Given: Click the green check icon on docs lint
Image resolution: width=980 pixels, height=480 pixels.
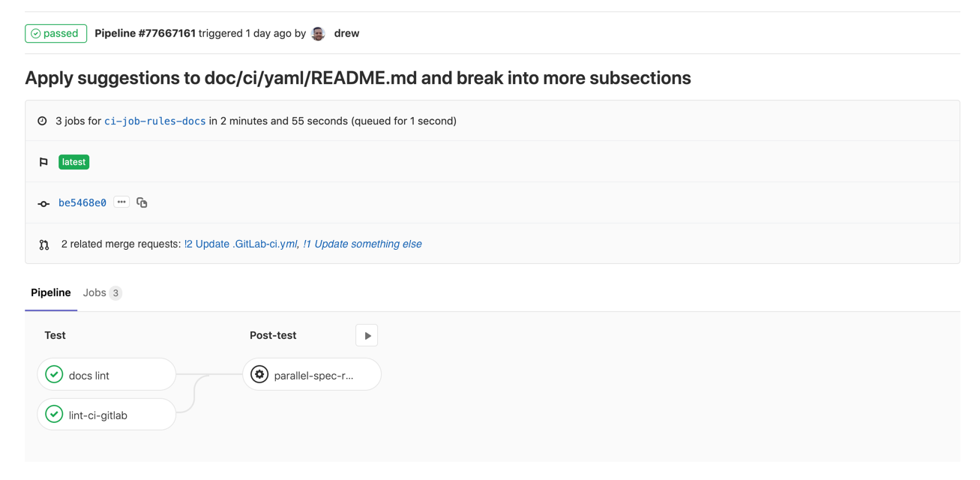Looking at the screenshot, I should click(53, 373).
